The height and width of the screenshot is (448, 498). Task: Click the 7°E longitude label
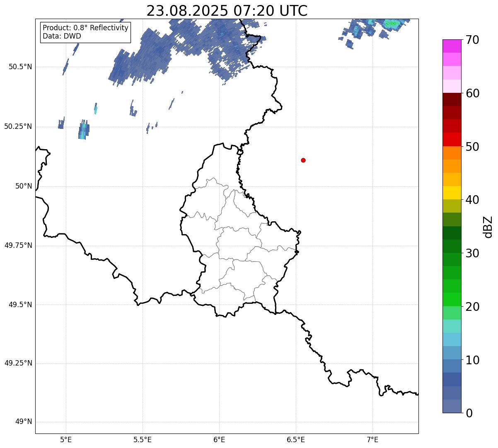pyautogui.click(x=372, y=440)
